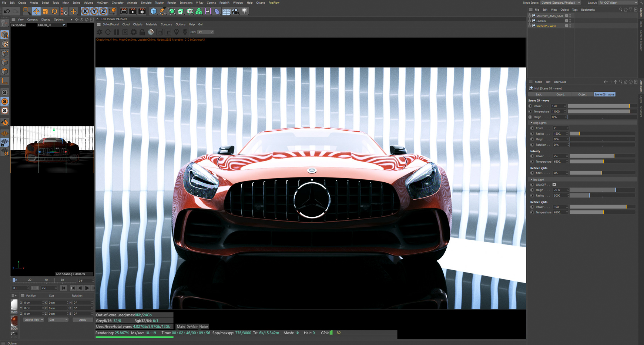Click the StrNotFound menu in Live Viewer
Image resolution: width=644 pixels, height=345 pixels.
(x=111, y=24)
